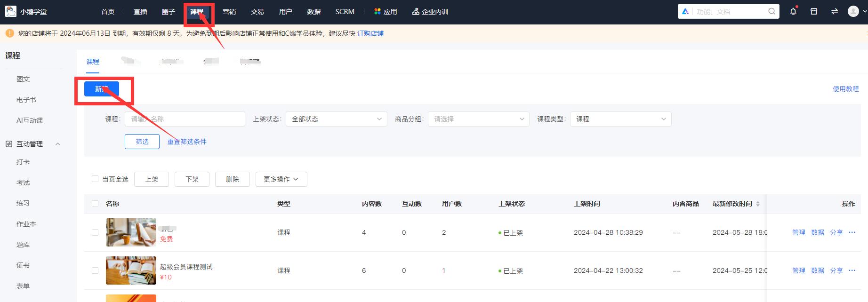Viewport: 868px width, 302px height.
Task: Click 重置筛选条件 link
Action: point(187,142)
